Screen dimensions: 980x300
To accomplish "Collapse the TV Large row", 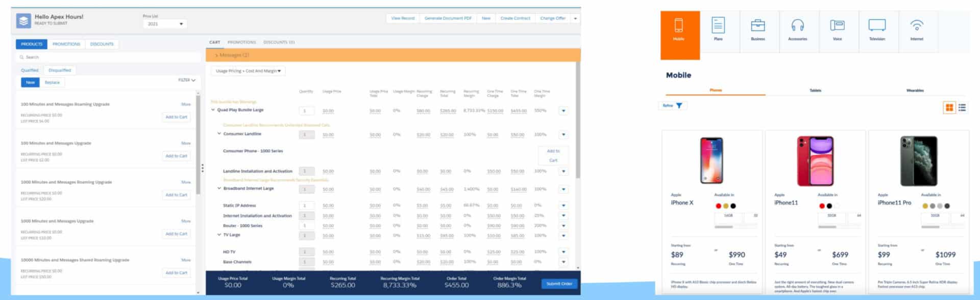I will pyautogui.click(x=219, y=235).
